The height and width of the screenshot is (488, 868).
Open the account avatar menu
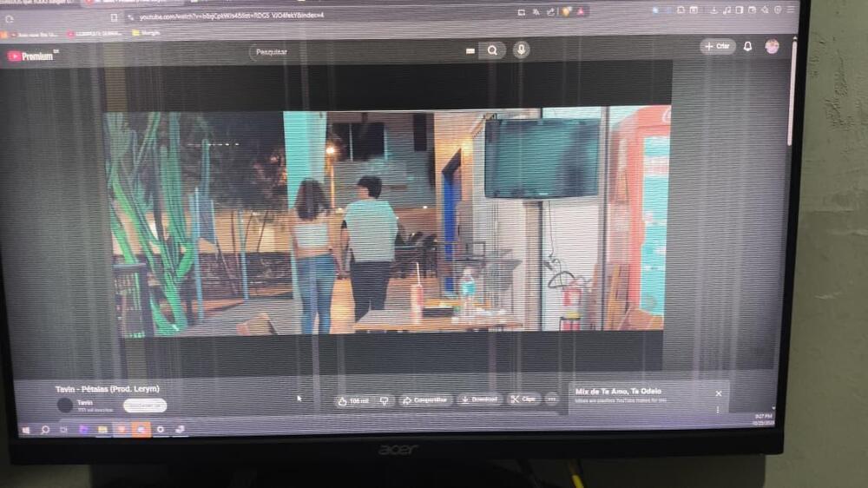click(772, 47)
